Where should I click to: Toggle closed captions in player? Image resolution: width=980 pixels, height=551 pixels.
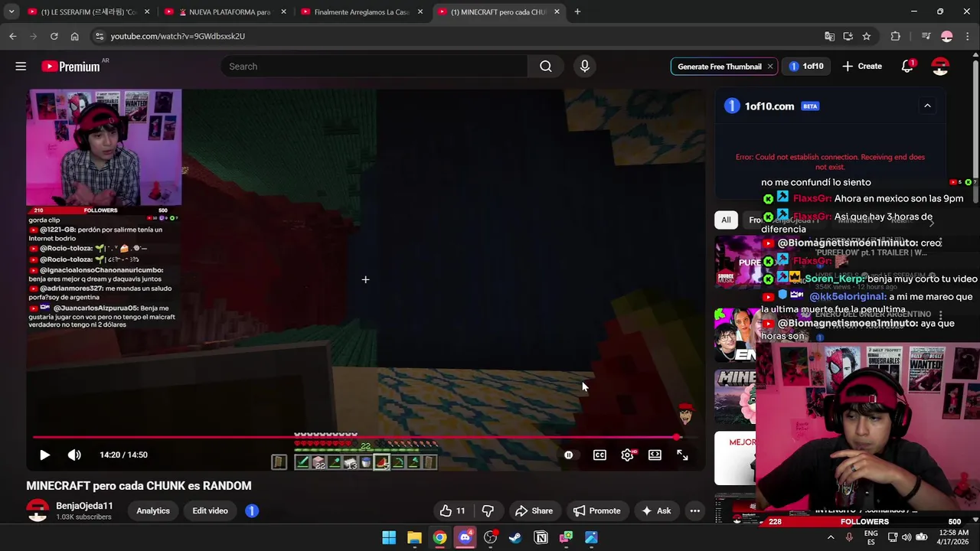599,455
